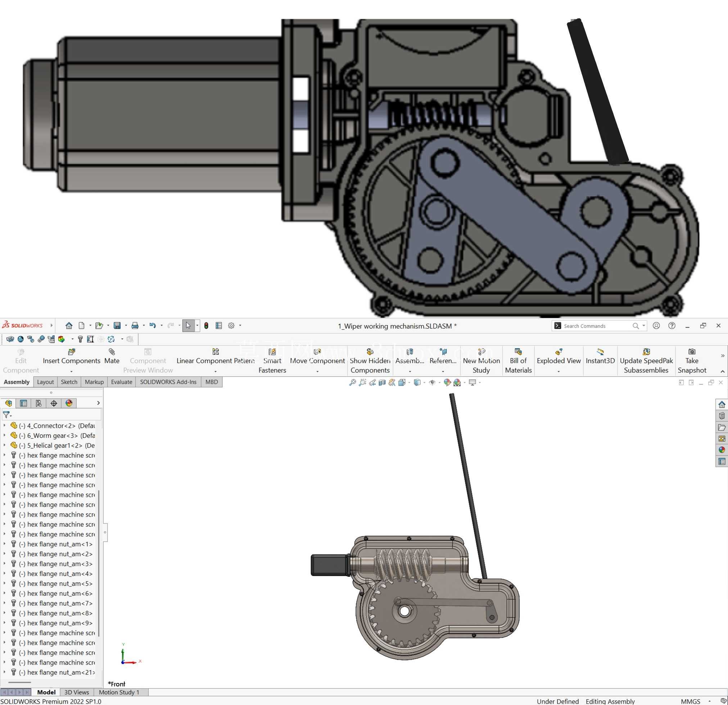Open the Exploded View dropdown arrow
Viewport: 728px width, 705px height.
click(x=559, y=371)
